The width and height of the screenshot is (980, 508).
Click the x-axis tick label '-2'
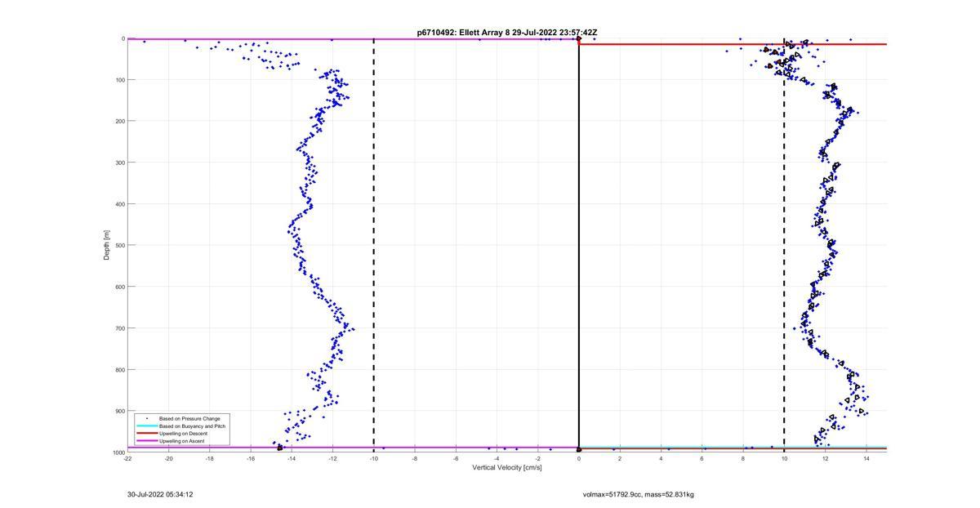tap(537, 458)
